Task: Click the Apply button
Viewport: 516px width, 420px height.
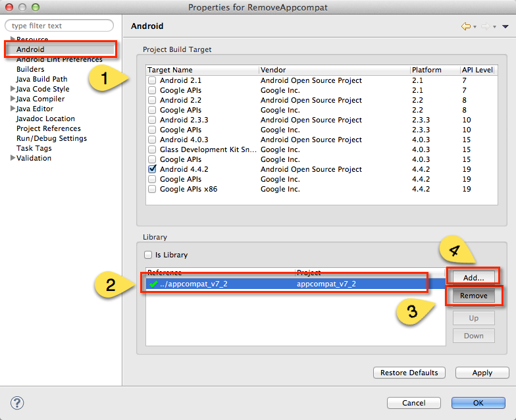Action: [x=482, y=373]
